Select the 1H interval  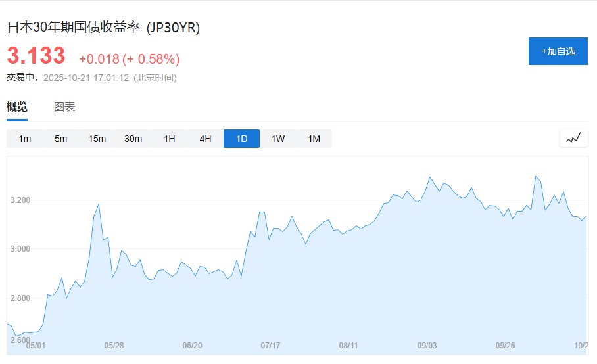point(170,139)
